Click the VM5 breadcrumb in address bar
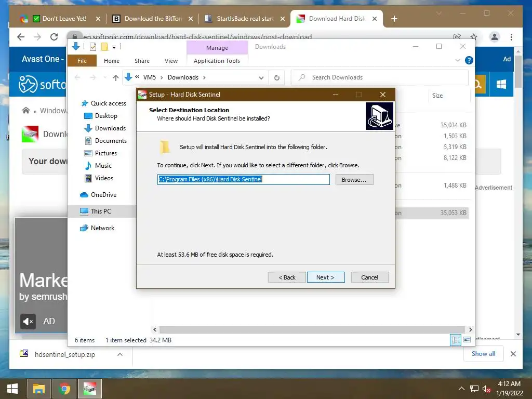Image resolution: width=532 pixels, height=399 pixels. 150,77
